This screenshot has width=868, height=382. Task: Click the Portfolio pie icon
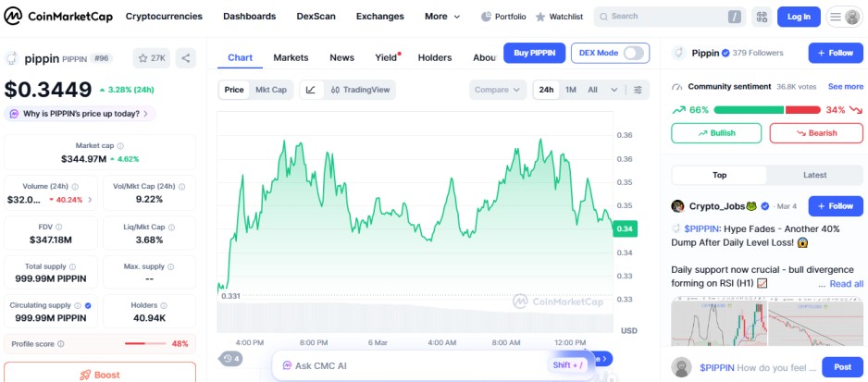[x=486, y=17]
